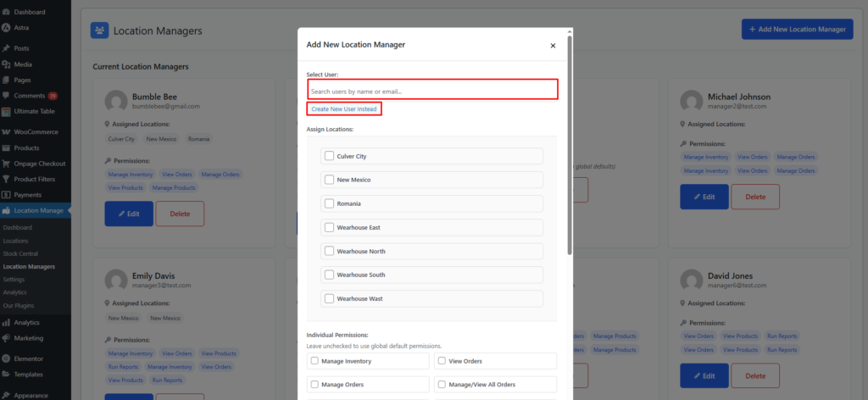Click the Dashboard icon in the sidebar
The image size is (868, 400).
pos(6,12)
